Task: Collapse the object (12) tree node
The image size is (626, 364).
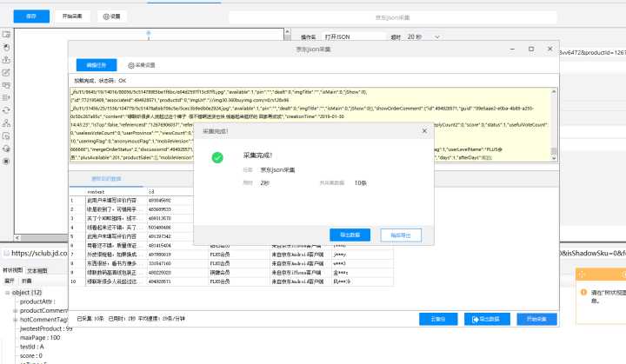Action: tap(5, 292)
